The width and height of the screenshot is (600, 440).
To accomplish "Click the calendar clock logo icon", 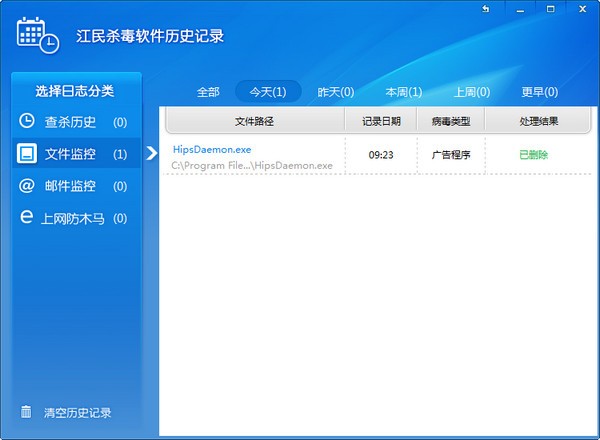I will tap(37, 35).
